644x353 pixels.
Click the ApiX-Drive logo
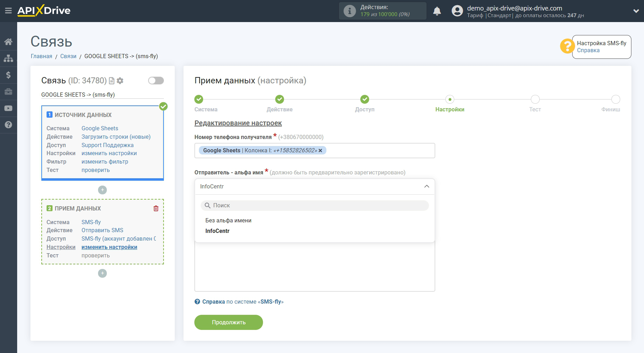44,11
